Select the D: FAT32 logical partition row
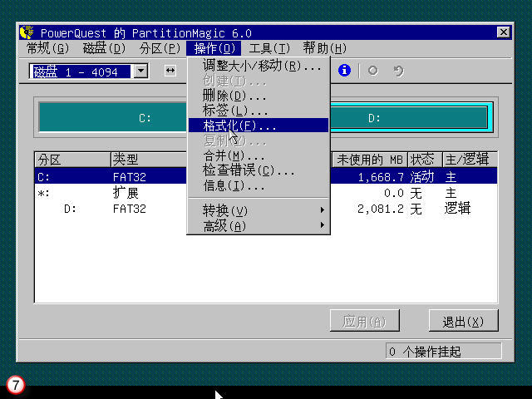Screen dimensions: 532x399 pos(266,209)
